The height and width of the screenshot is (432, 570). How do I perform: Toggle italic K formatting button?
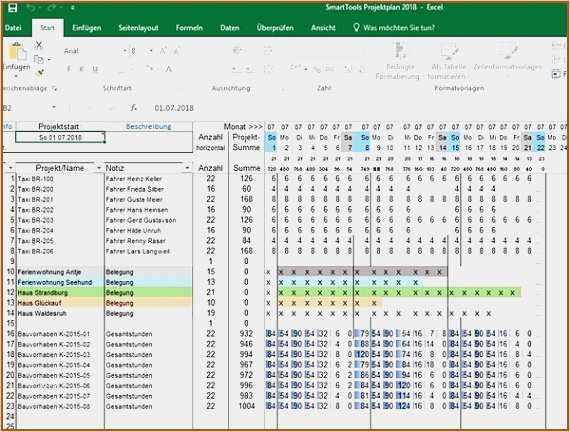pos(82,69)
